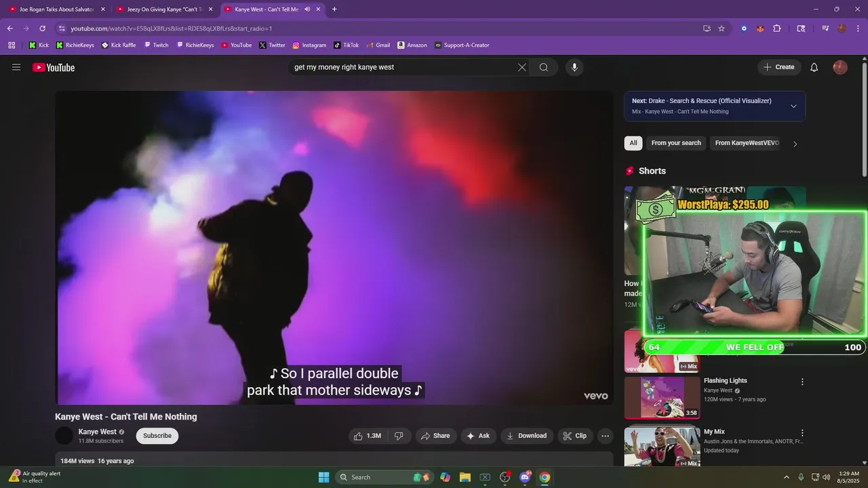
Task: View site information icon in address bar
Action: [62, 28]
